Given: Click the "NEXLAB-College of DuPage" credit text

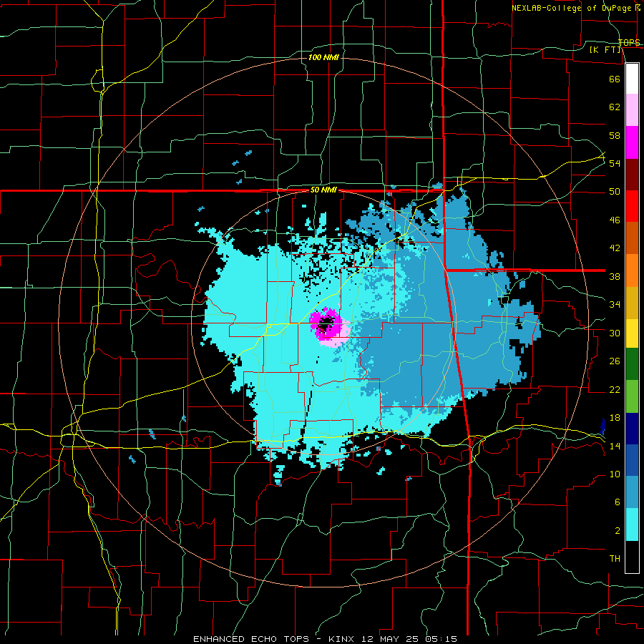Looking at the screenshot, I should click(573, 8).
